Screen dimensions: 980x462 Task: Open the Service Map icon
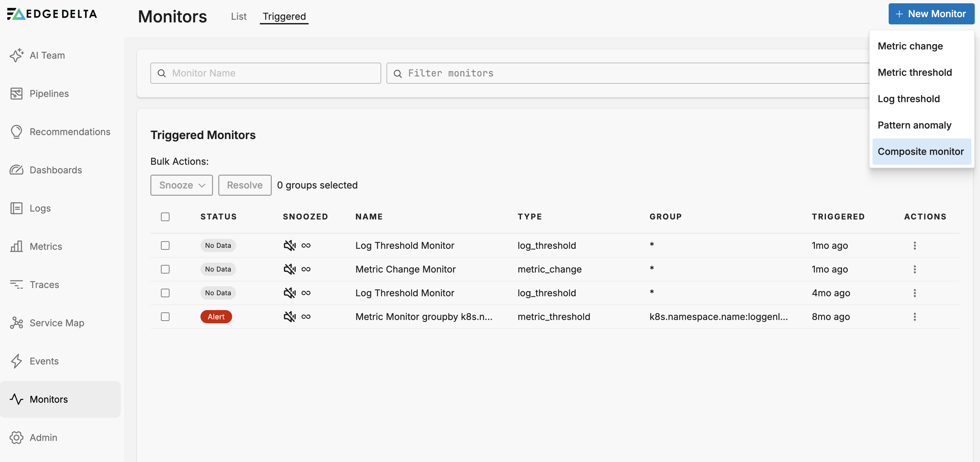(17, 323)
